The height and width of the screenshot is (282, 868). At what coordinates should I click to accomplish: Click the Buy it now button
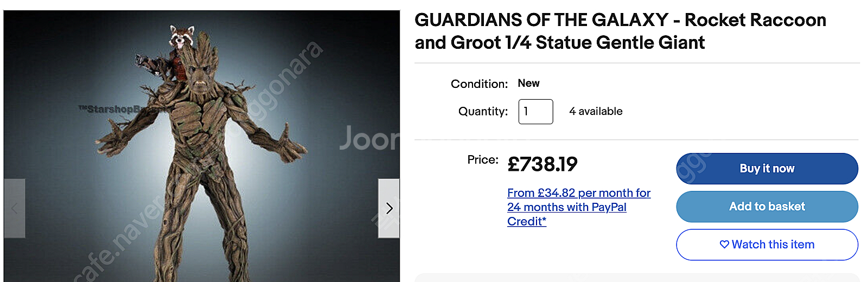767,169
